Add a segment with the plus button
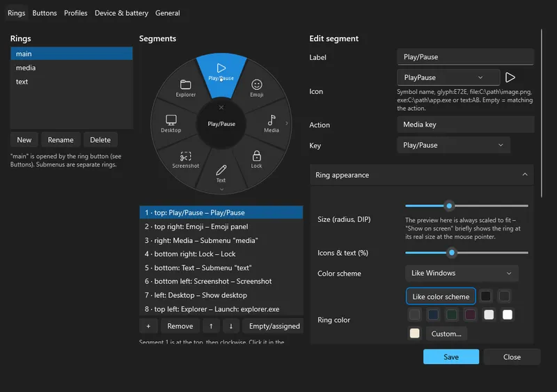The height and width of the screenshot is (392, 557). tap(148, 326)
